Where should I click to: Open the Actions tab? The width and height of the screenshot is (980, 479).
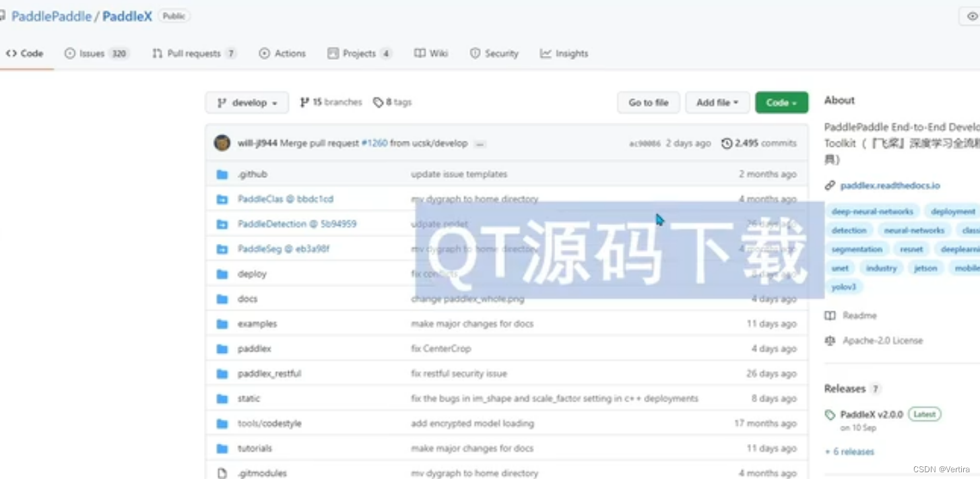tap(283, 53)
